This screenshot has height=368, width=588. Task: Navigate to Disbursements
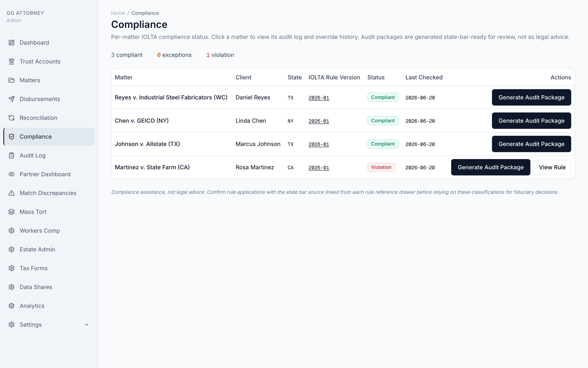point(49,99)
